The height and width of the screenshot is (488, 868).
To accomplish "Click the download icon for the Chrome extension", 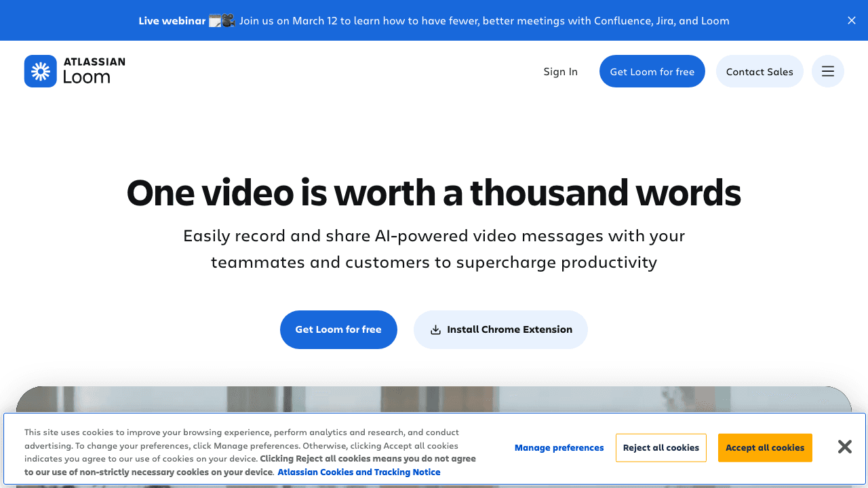I will click(x=436, y=330).
